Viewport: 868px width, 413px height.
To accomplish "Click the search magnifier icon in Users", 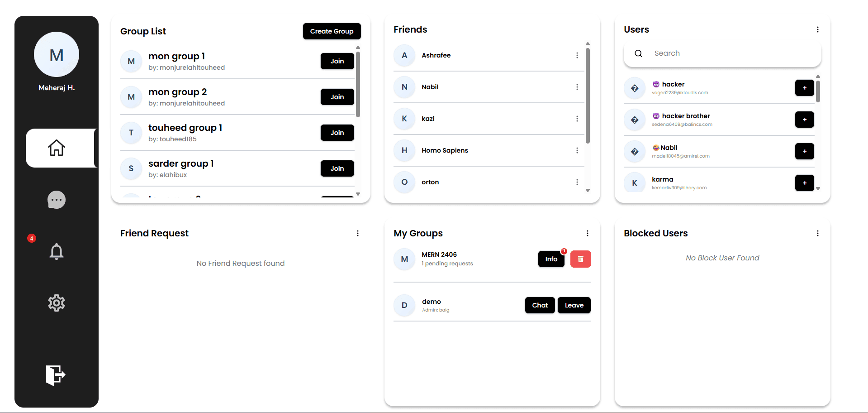I will (x=638, y=53).
